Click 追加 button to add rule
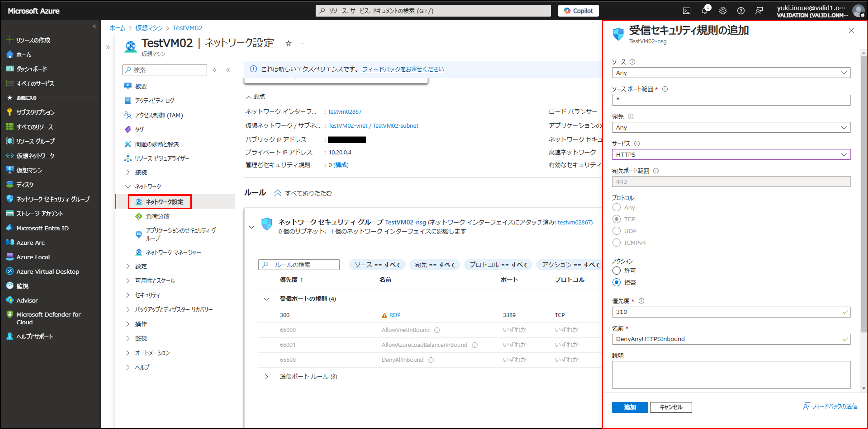Screen dimensions: 868x429 click(630, 407)
